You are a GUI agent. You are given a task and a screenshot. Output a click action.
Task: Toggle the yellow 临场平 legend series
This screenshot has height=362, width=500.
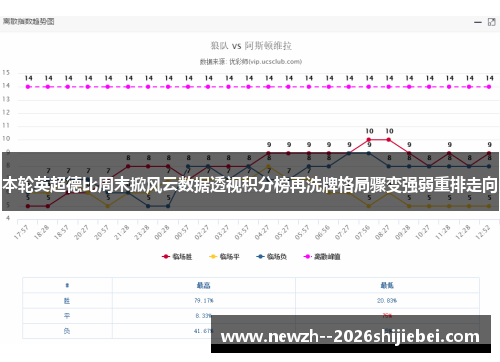point(224,256)
